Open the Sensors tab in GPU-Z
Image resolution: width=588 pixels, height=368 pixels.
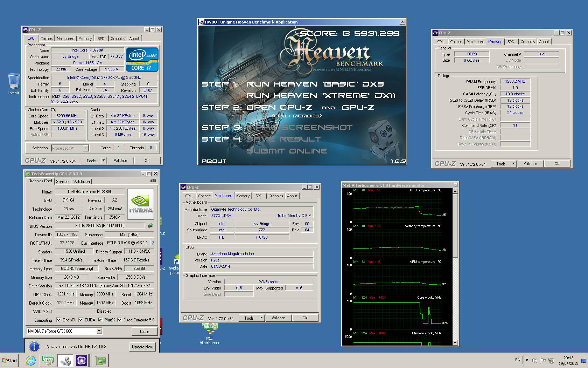click(x=63, y=181)
